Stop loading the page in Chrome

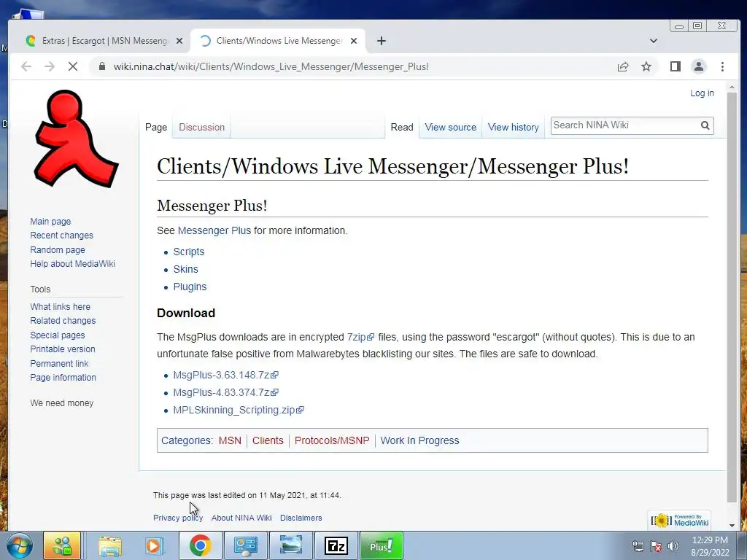point(73,66)
